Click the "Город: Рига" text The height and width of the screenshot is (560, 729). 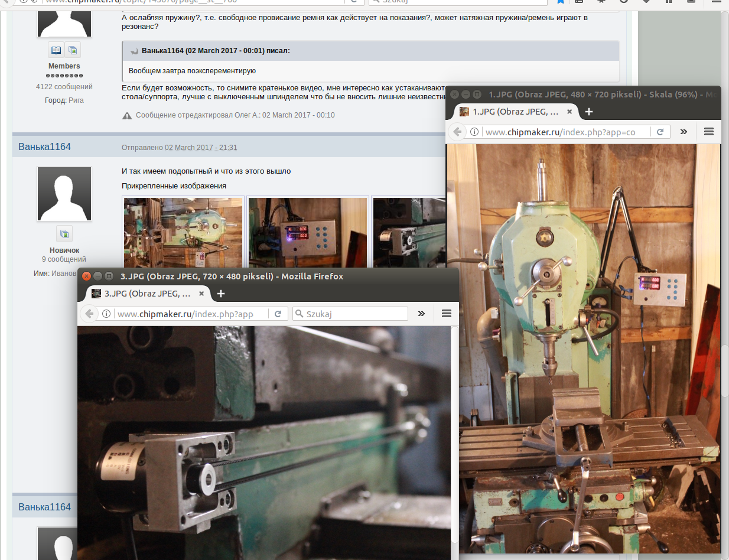pyautogui.click(x=64, y=100)
